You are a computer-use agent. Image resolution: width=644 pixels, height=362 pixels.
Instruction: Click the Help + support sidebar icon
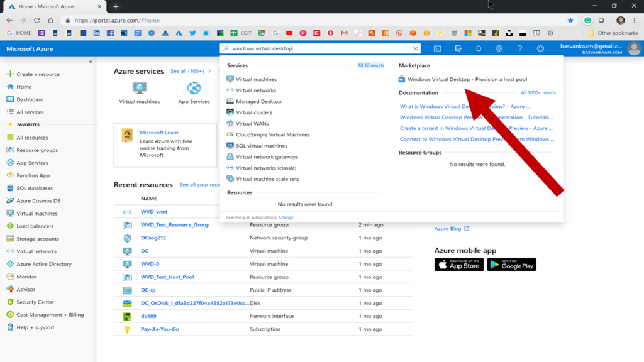click(10, 327)
